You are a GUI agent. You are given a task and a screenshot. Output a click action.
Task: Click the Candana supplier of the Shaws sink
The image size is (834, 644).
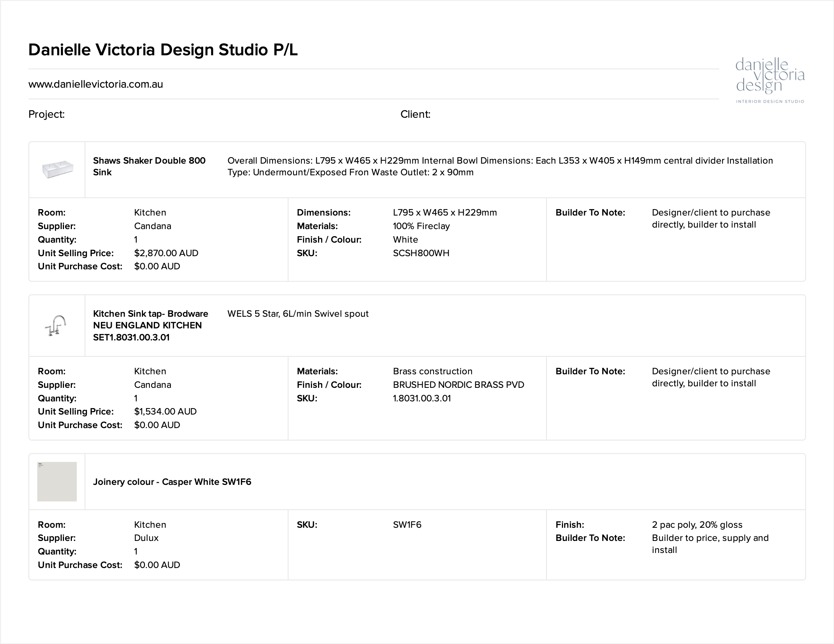152,226
